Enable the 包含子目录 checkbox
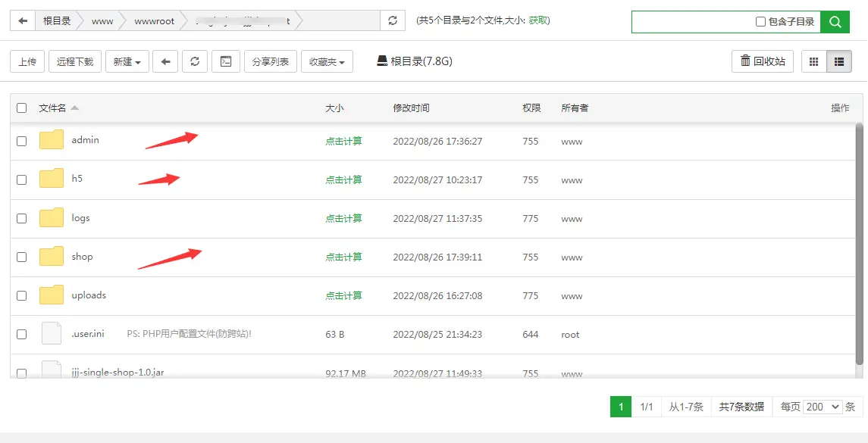The image size is (868, 443). [760, 22]
